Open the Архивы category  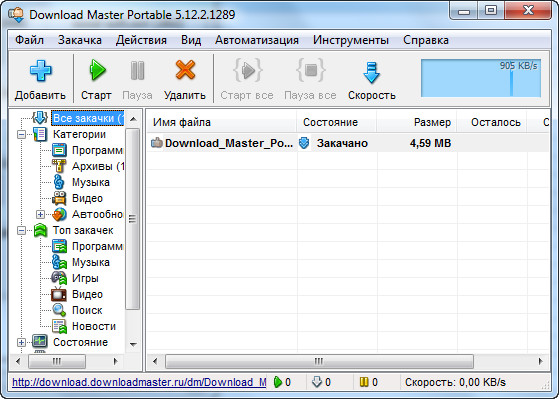pyautogui.click(x=98, y=166)
